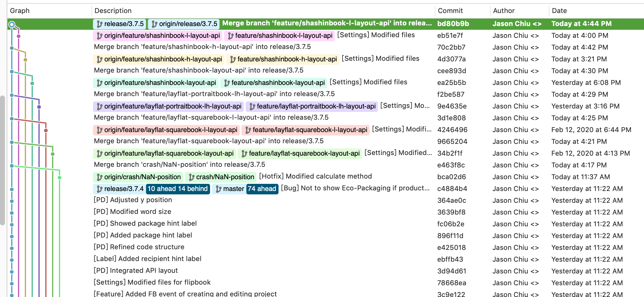Select the feature/layflat-squarebook-layout-api local branch tag

[300, 153]
